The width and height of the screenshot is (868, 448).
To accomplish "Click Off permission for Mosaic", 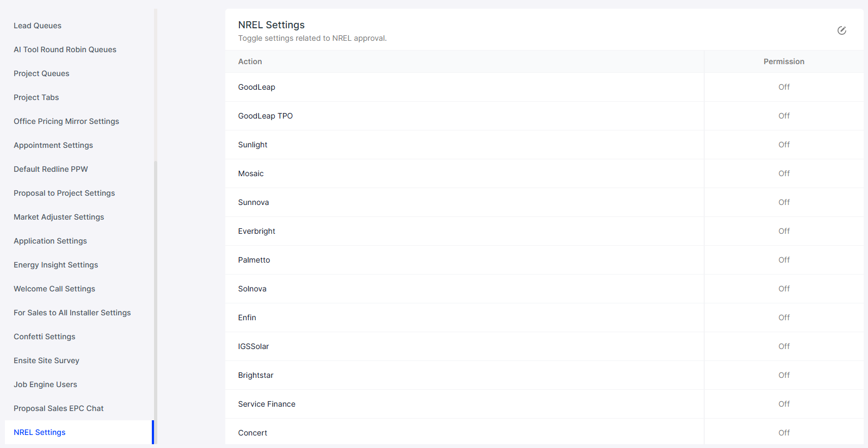I will pos(784,173).
